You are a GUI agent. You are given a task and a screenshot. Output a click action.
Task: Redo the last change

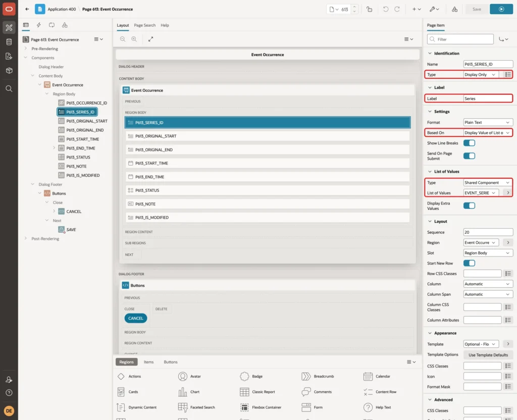coord(397,9)
